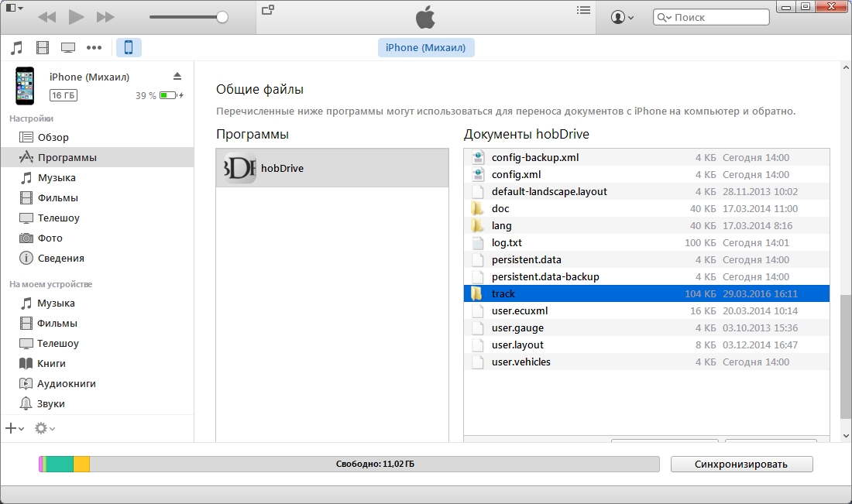Screen dimensions: 852x504
Task: Select the iPhone device icon in toolbar
Action: (x=129, y=48)
